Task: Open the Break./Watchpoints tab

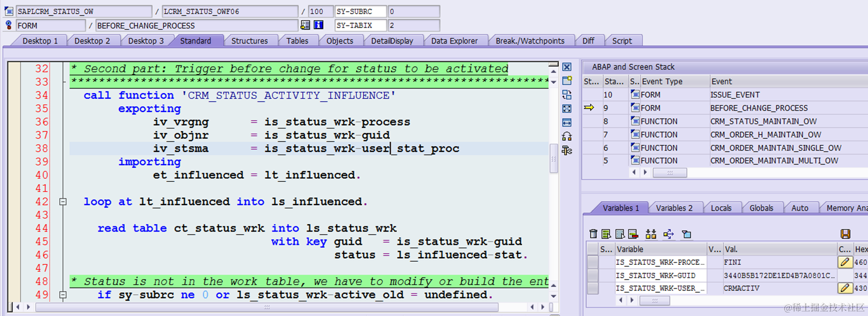Action: tap(530, 41)
